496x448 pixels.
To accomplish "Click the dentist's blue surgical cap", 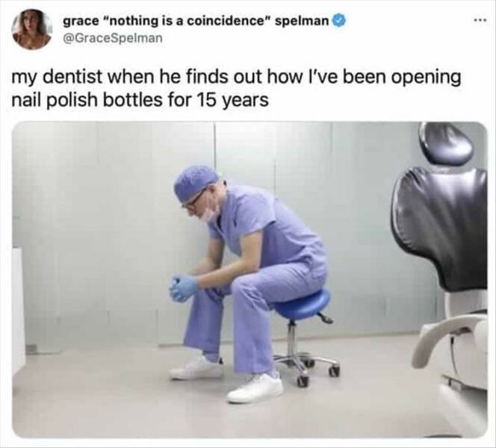I will tap(195, 183).
